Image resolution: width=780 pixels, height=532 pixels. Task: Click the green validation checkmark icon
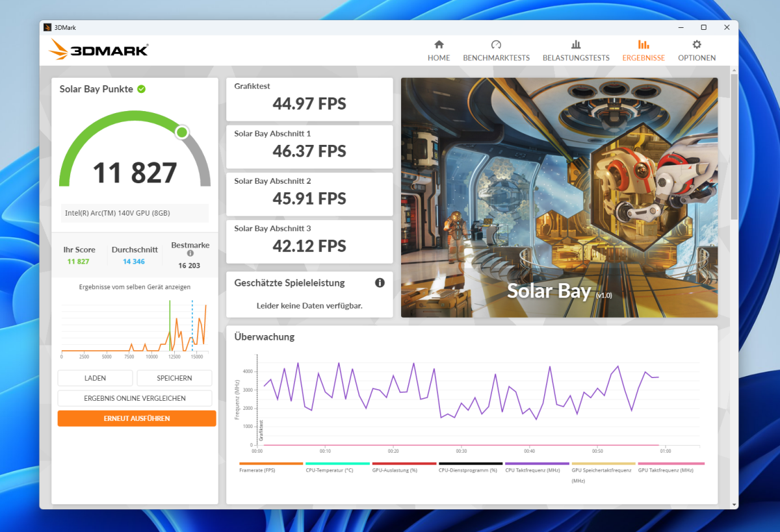click(141, 89)
